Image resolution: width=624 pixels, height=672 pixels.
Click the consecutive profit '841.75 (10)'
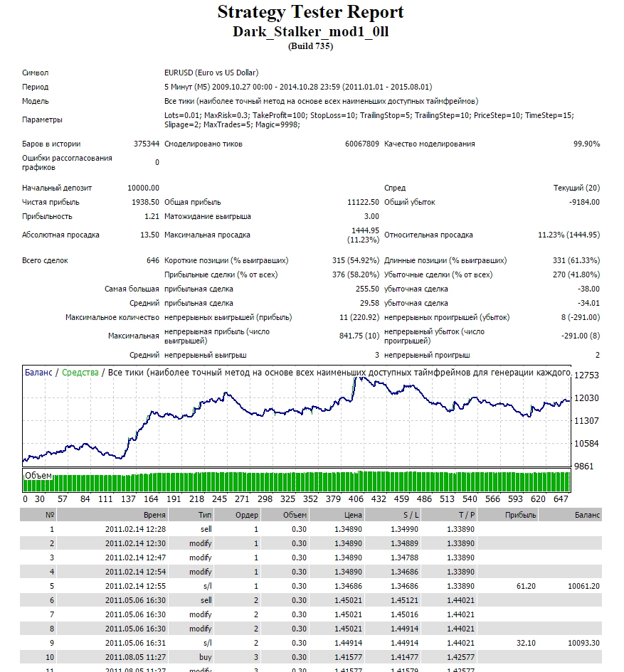pos(359,336)
